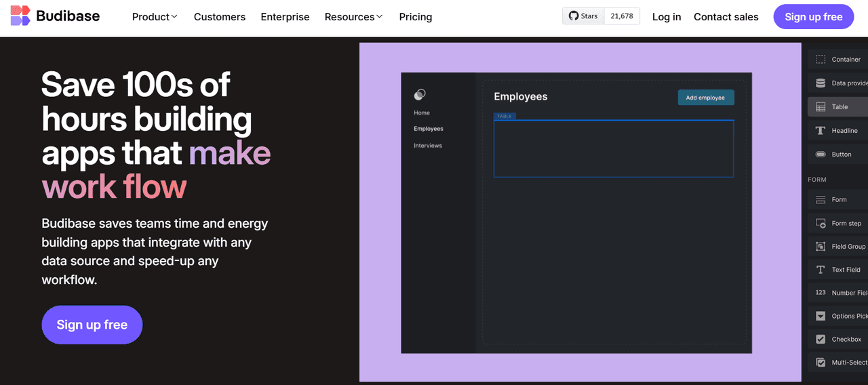Choose the Multi-Select component icon
868x385 pixels.
pyautogui.click(x=821, y=363)
